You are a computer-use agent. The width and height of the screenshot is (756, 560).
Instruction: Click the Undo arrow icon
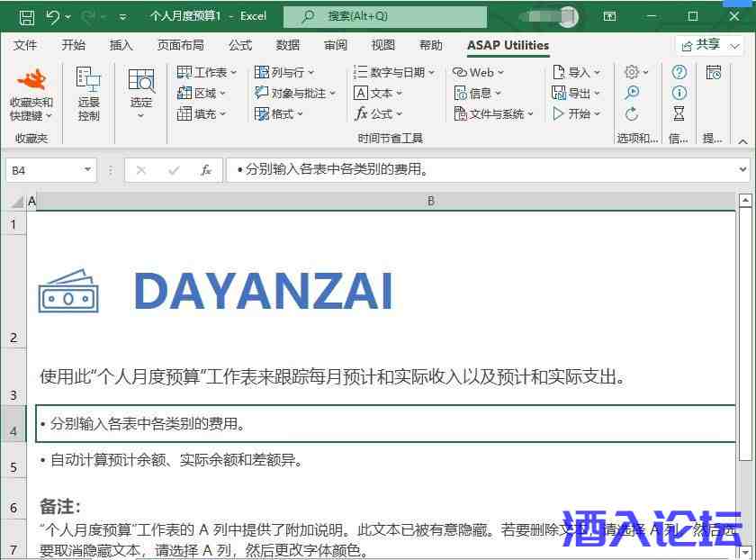tap(52, 16)
